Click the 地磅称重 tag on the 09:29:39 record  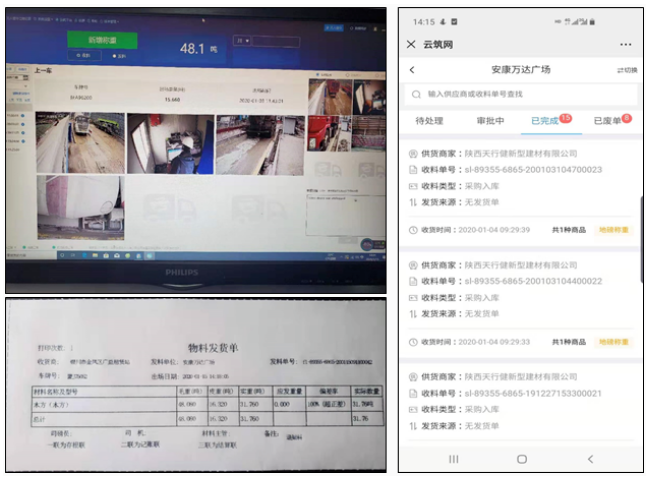pyautogui.click(x=614, y=230)
